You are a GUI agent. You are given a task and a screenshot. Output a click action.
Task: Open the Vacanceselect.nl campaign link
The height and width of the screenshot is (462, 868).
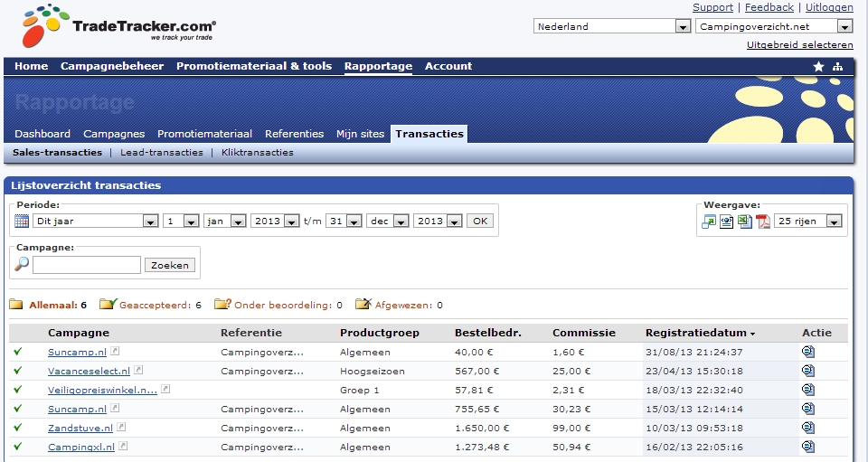point(90,371)
